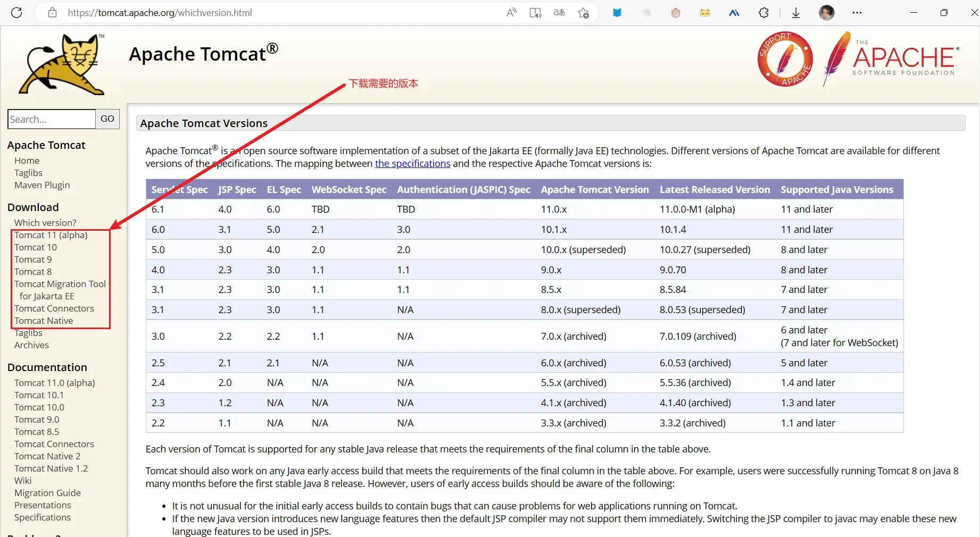Click the Latest Released Version column header
This screenshot has height=537, width=980.
pos(715,190)
